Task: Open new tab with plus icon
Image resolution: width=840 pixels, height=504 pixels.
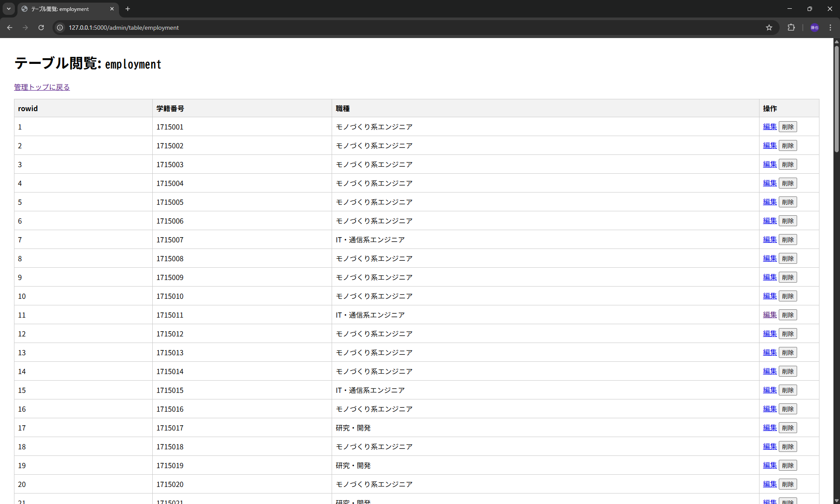Action: pyautogui.click(x=128, y=9)
